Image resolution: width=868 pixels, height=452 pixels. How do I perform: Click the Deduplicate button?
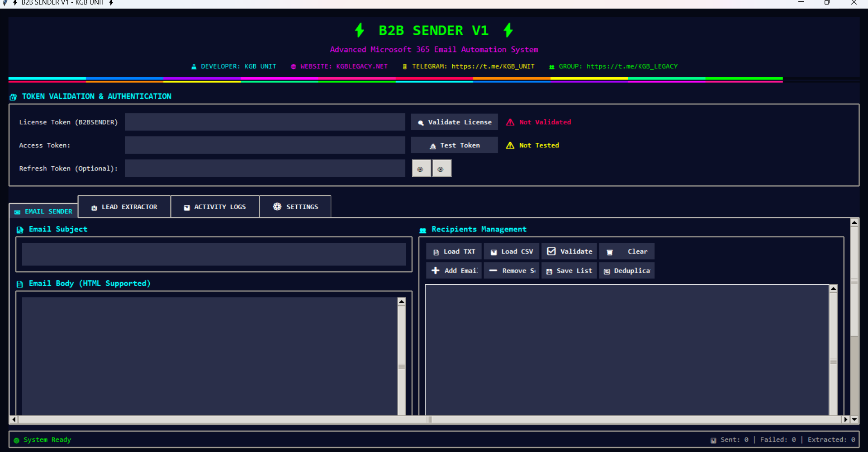pyautogui.click(x=627, y=270)
